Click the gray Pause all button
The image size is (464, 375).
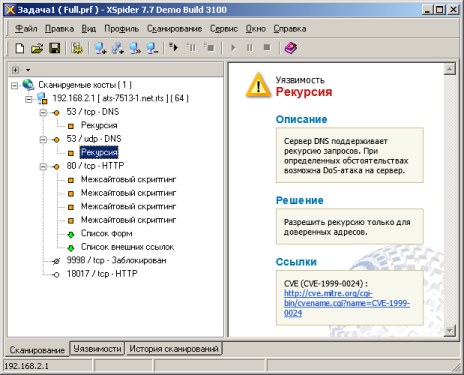(x=250, y=48)
